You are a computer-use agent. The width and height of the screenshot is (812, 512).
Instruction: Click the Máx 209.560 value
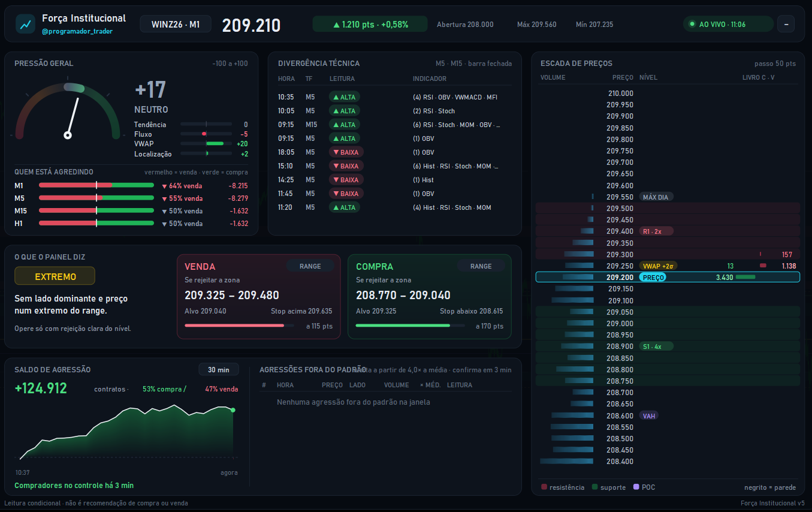point(536,25)
